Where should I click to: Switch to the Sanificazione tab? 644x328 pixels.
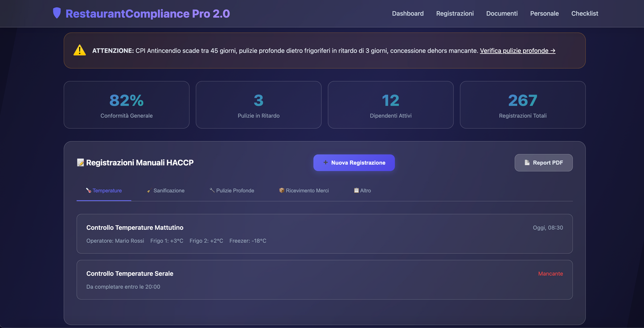pyautogui.click(x=168, y=190)
